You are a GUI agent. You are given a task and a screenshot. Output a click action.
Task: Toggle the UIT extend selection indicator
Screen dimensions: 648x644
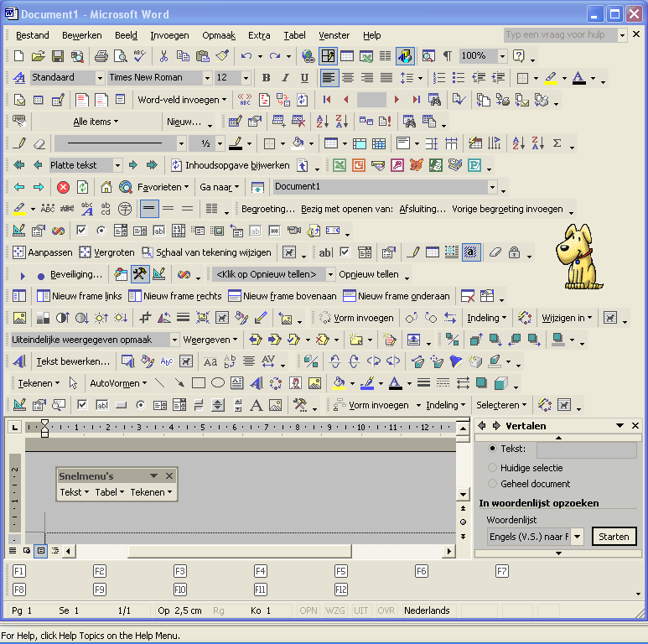click(x=360, y=610)
